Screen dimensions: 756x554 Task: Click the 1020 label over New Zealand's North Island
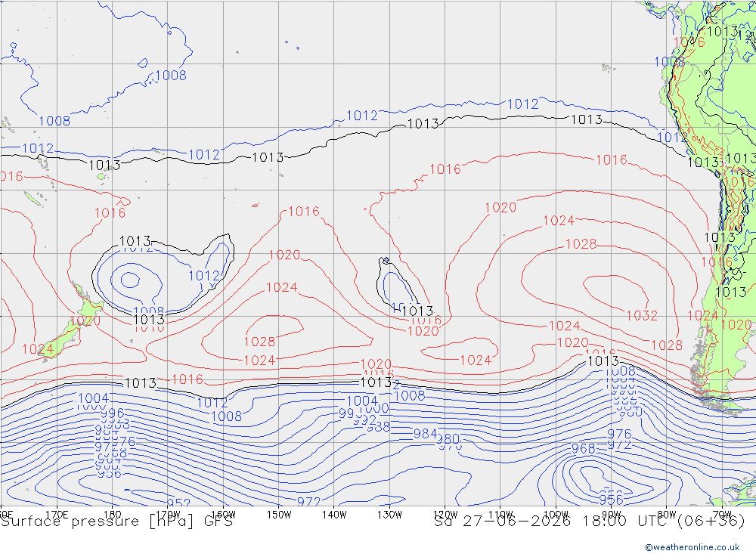point(85,321)
